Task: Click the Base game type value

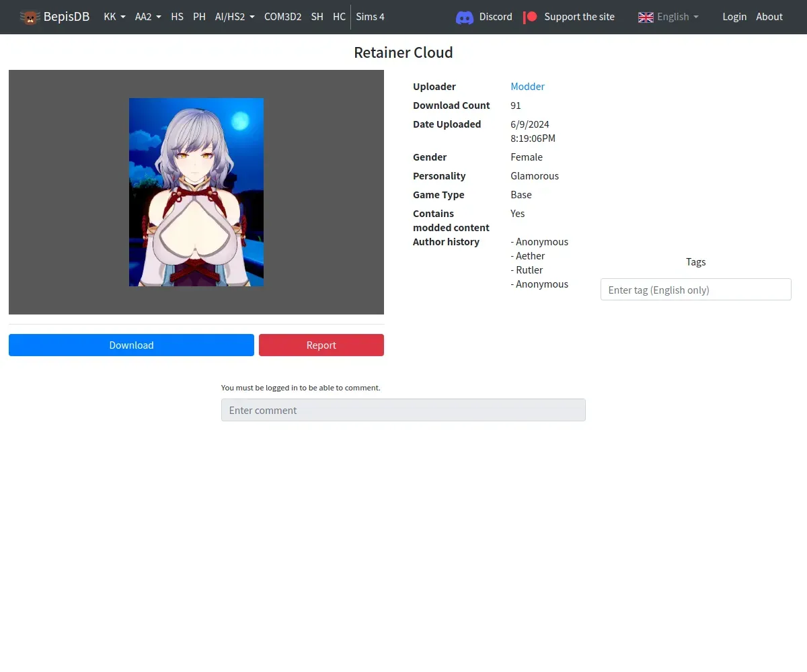Action: (521, 195)
